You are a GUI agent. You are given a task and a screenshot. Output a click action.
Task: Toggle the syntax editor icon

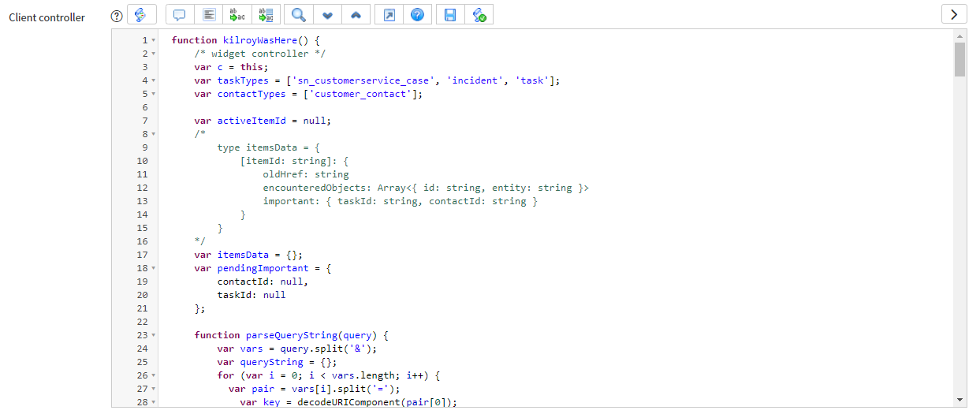(x=140, y=14)
